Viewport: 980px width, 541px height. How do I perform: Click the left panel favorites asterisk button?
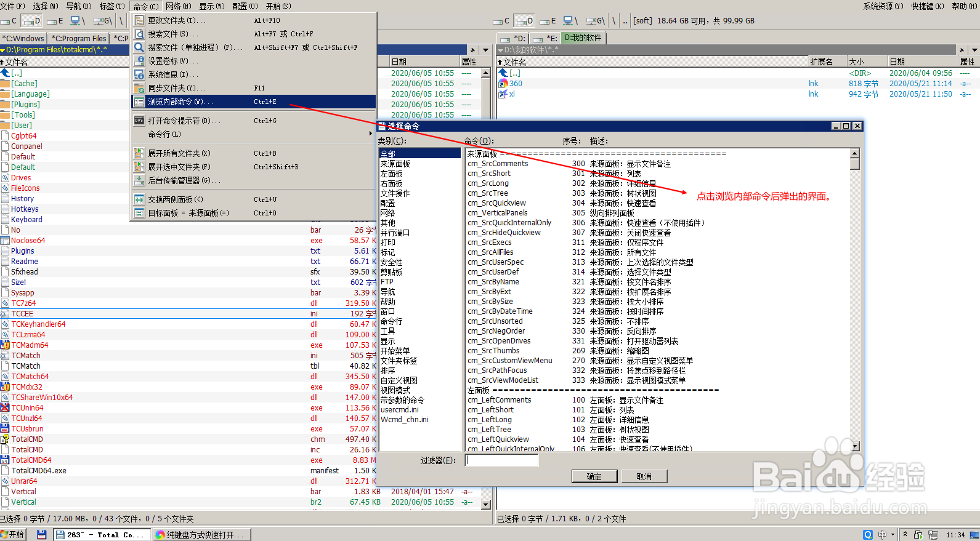473,50
